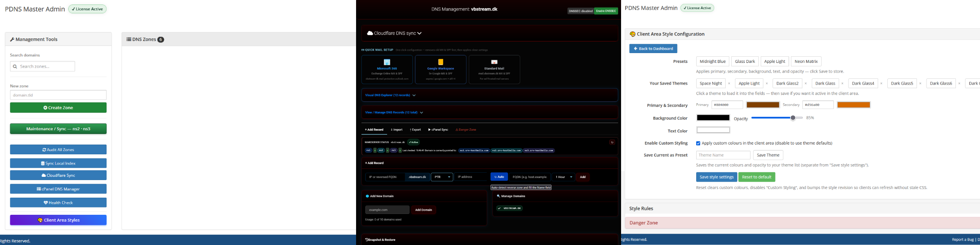980x245 pixels.
Task: Run the Health Check tool
Action: pos(58,203)
